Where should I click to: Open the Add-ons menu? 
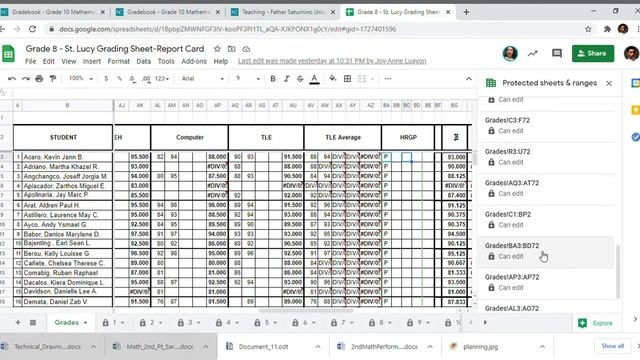pos(194,61)
